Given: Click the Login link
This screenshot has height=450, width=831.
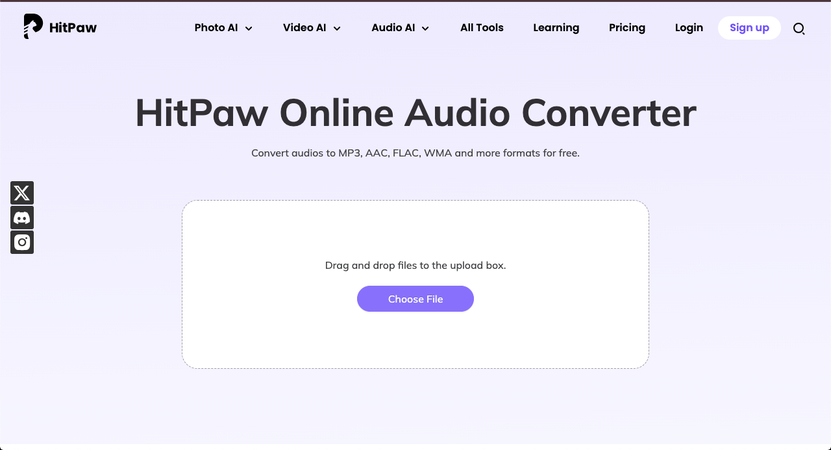Looking at the screenshot, I should click(689, 28).
